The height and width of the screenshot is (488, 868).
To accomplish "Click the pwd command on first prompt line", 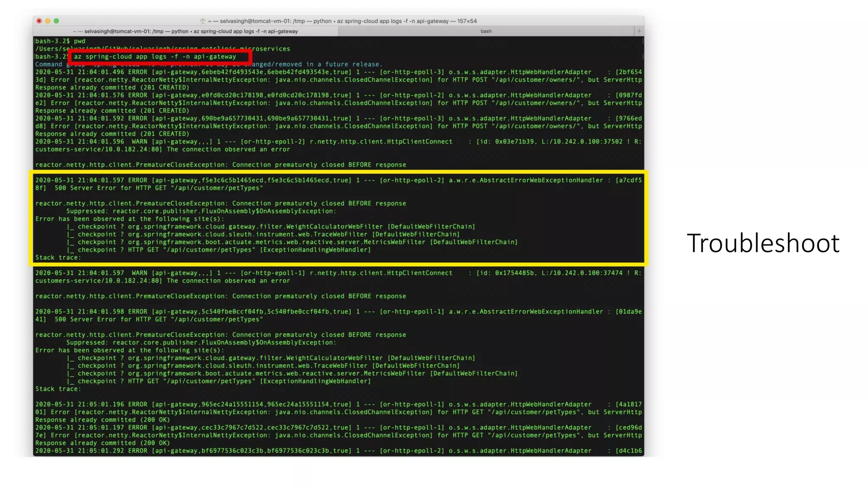I will coord(80,41).
